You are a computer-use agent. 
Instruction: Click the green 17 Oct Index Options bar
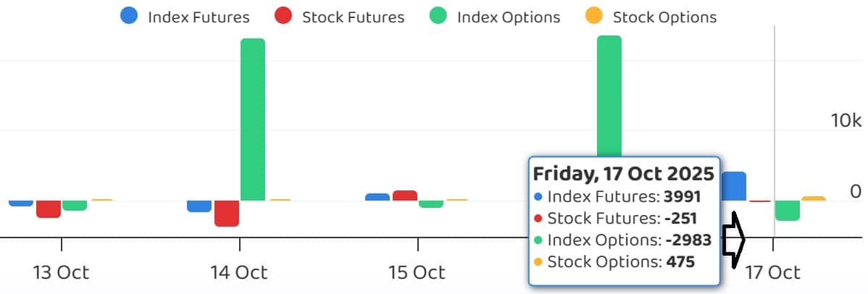point(787,211)
